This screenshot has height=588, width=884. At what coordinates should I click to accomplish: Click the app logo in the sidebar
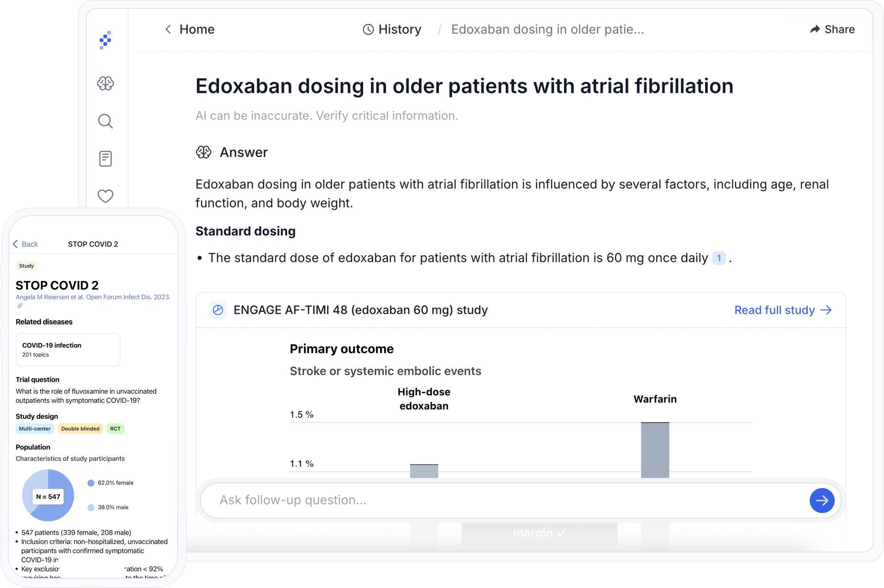coord(105,40)
